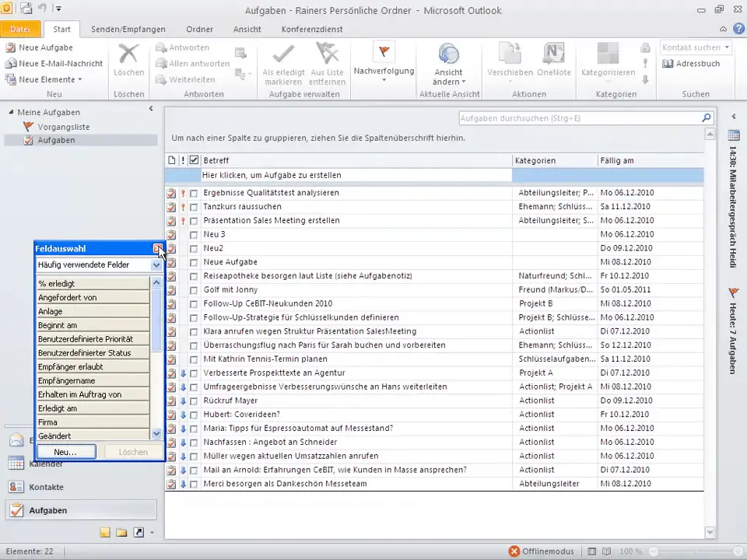Expand Neue Elemente dropdown
This screenshot has width=747, height=560.
point(79,79)
